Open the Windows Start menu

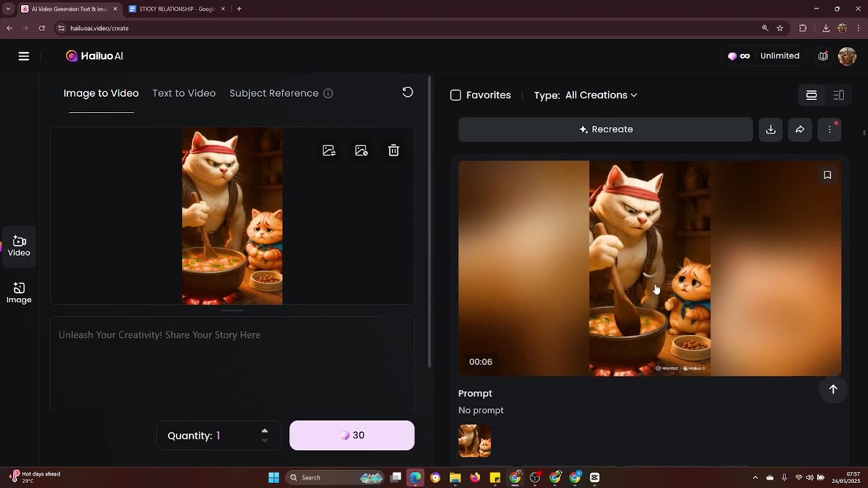click(274, 478)
